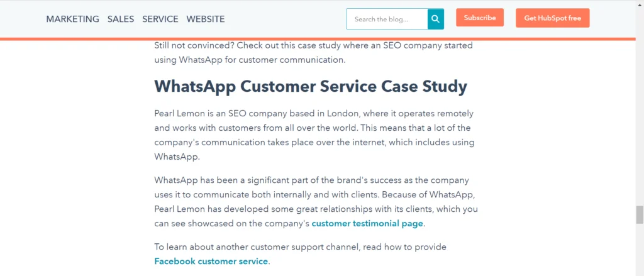Click the WhatsApp Customer Service Case Study heading
Screen dimensions: 644x276
coord(311,87)
